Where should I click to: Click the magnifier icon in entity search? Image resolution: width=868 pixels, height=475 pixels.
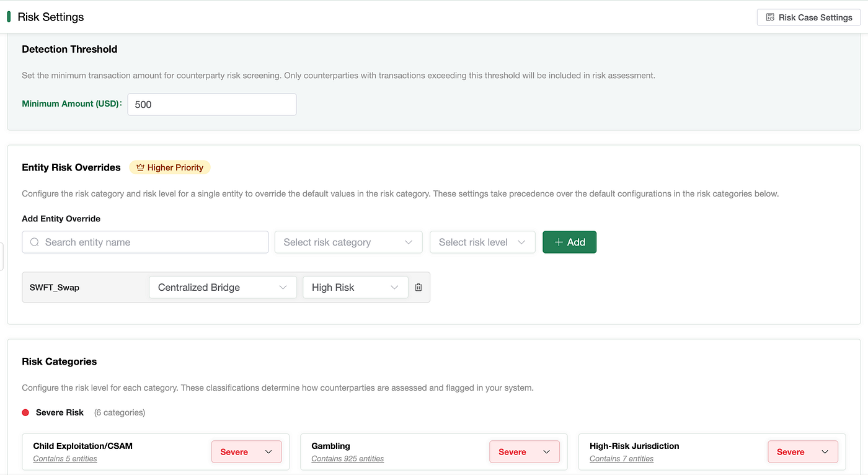35,242
